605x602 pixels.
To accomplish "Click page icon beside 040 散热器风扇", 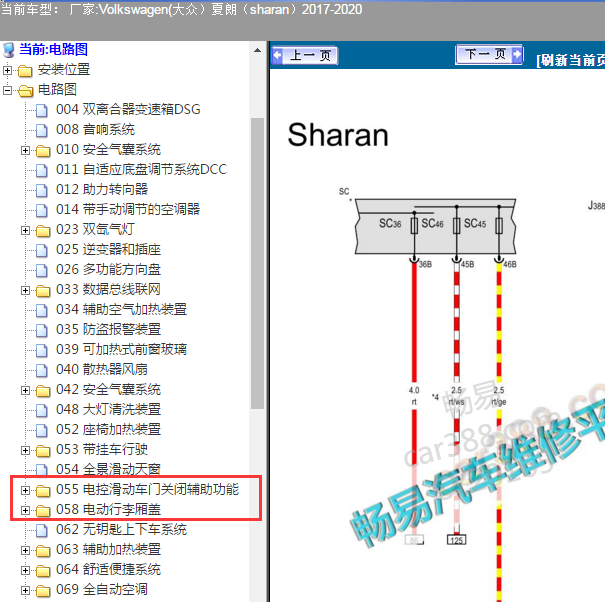I will click(x=42, y=370).
